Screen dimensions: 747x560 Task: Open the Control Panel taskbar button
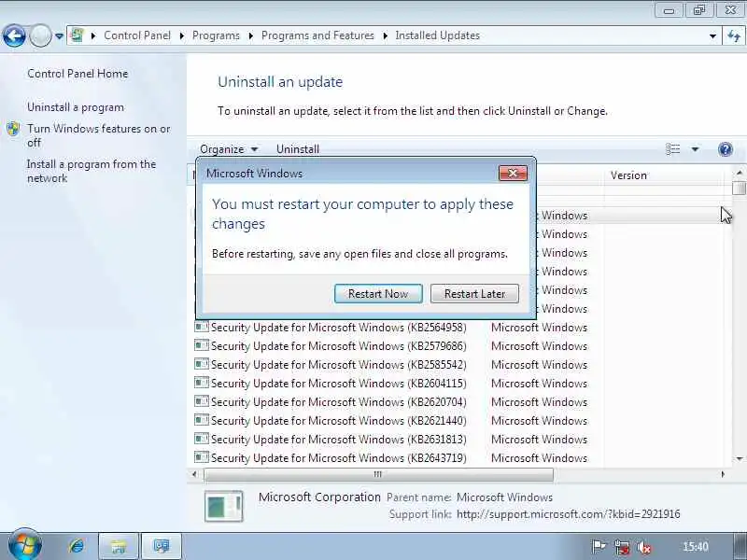click(x=162, y=546)
